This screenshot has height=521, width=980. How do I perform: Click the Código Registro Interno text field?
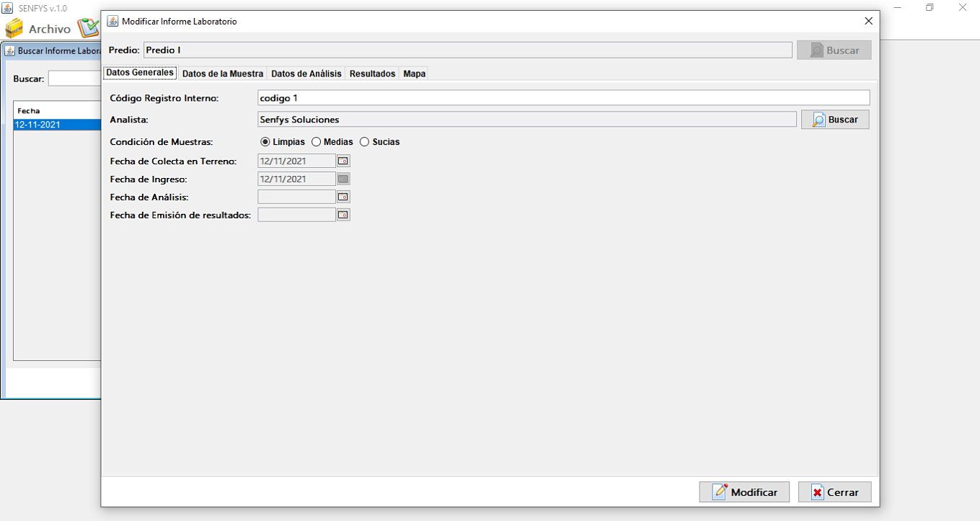(562, 98)
